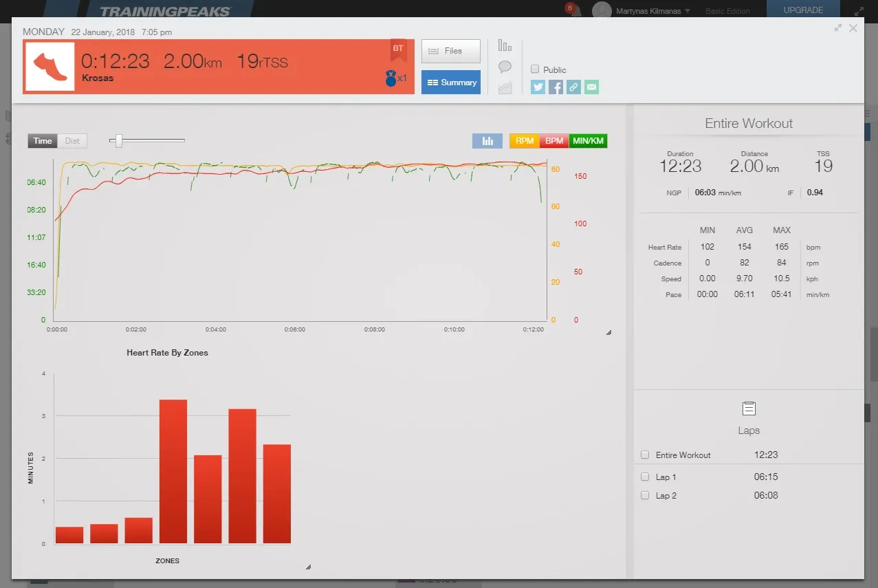Click the Basic Edition label

coord(728,11)
